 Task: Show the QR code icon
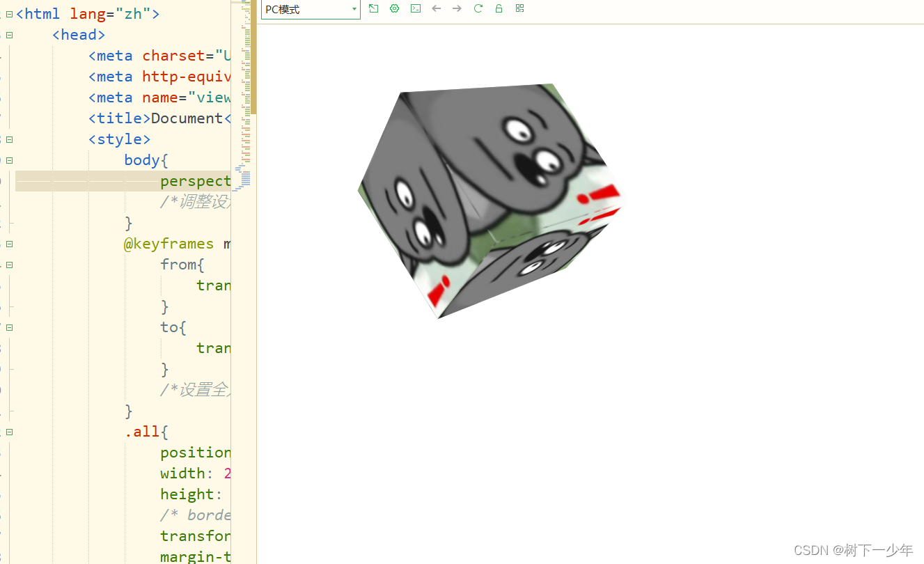click(x=519, y=8)
